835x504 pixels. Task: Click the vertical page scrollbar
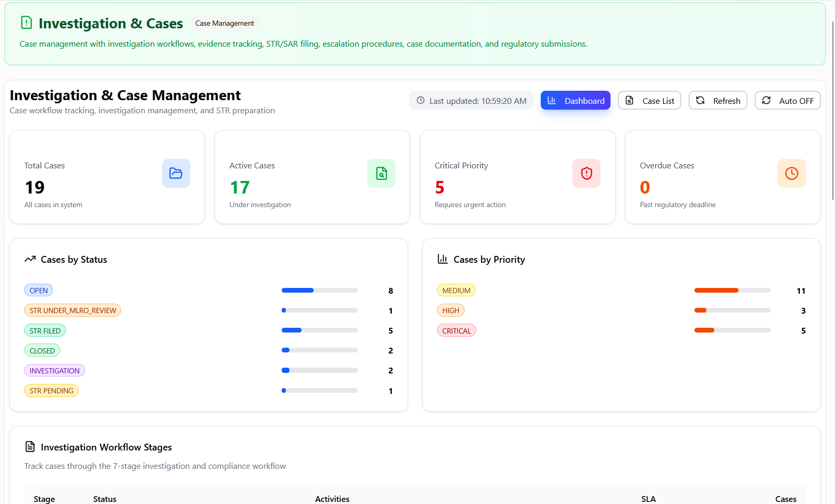(832, 110)
